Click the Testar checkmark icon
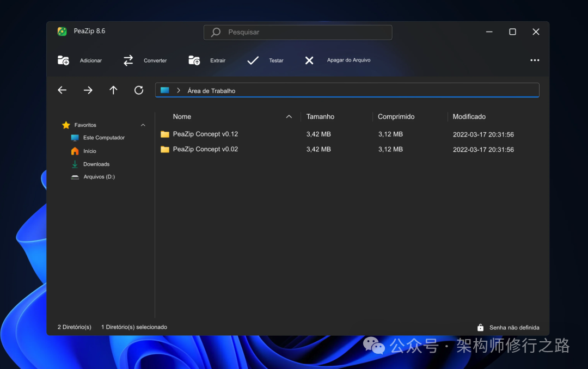The height and width of the screenshot is (369, 588). (253, 60)
